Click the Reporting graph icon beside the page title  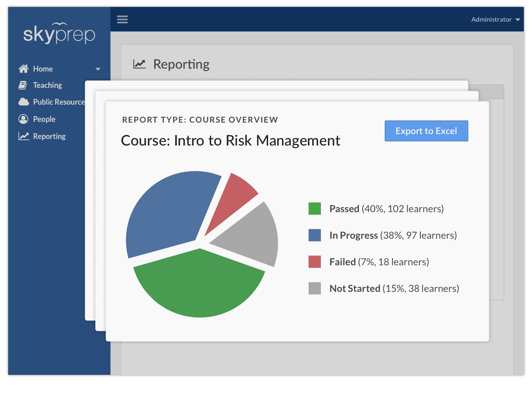139,64
